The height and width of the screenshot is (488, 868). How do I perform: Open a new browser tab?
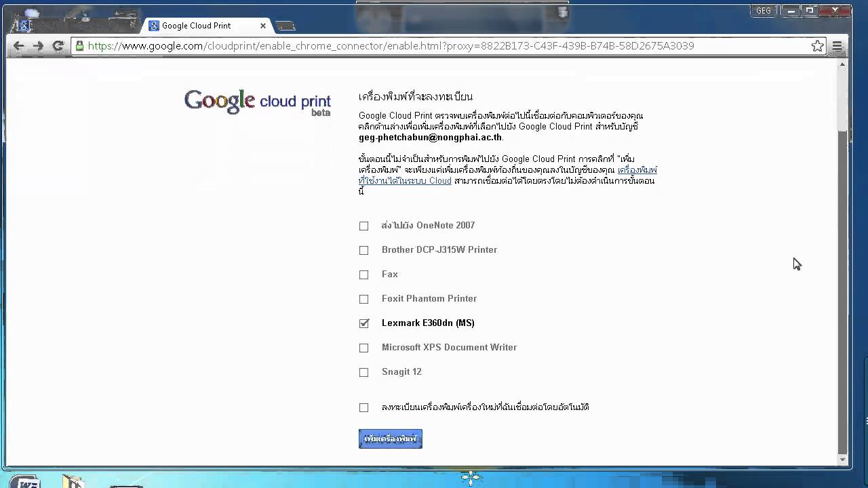285,26
